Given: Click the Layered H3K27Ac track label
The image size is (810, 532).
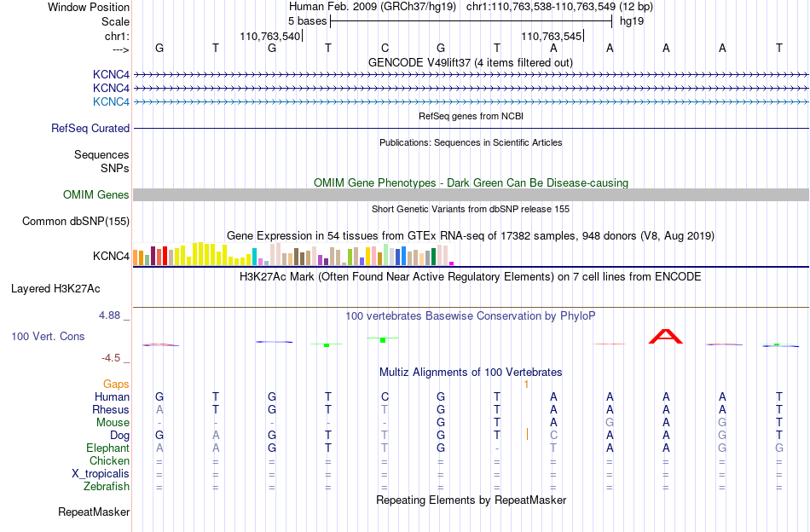Looking at the screenshot, I should [x=55, y=289].
